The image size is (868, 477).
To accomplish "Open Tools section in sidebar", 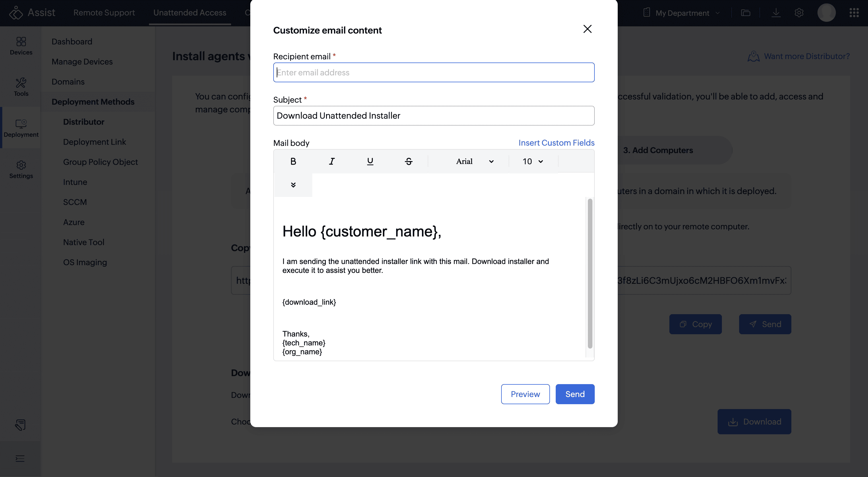I will 21,87.
